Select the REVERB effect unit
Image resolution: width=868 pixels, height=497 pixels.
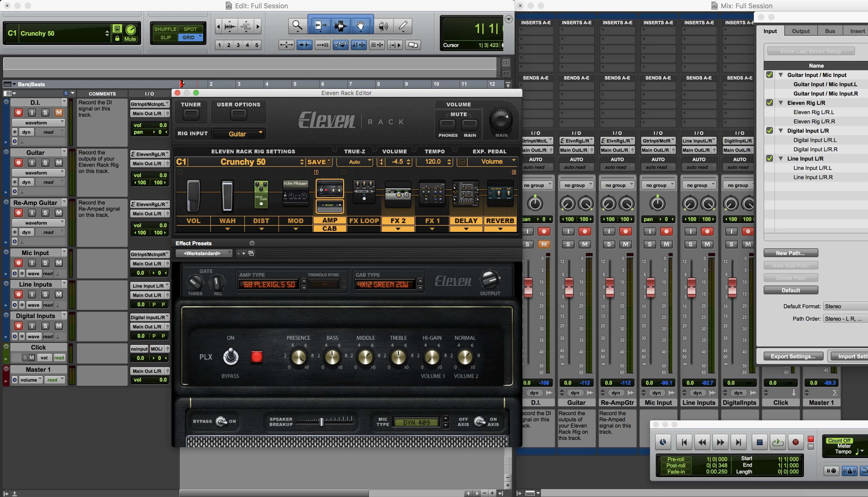(x=500, y=194)
